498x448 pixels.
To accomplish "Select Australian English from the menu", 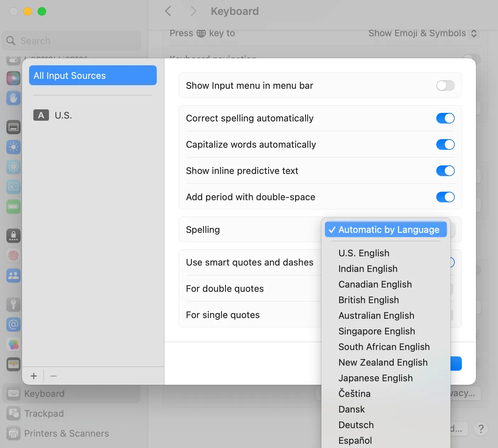I will coord(386,316).
